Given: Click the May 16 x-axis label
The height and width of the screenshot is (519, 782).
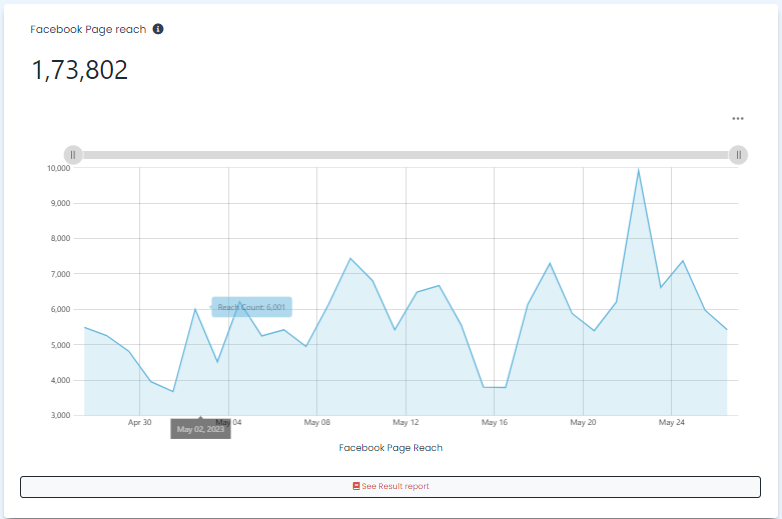Looking at the screenshot, I should [494, 423].
